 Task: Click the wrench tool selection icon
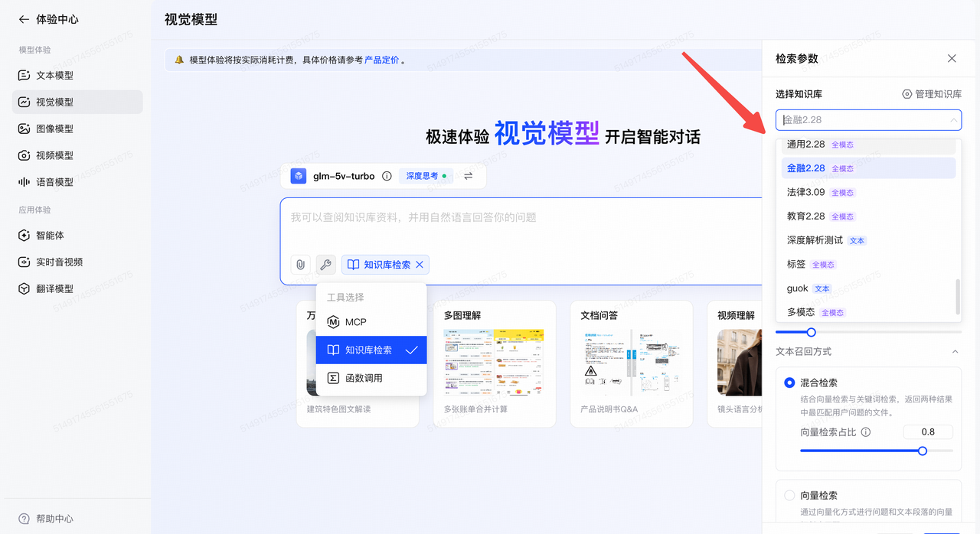click(325, 265)
